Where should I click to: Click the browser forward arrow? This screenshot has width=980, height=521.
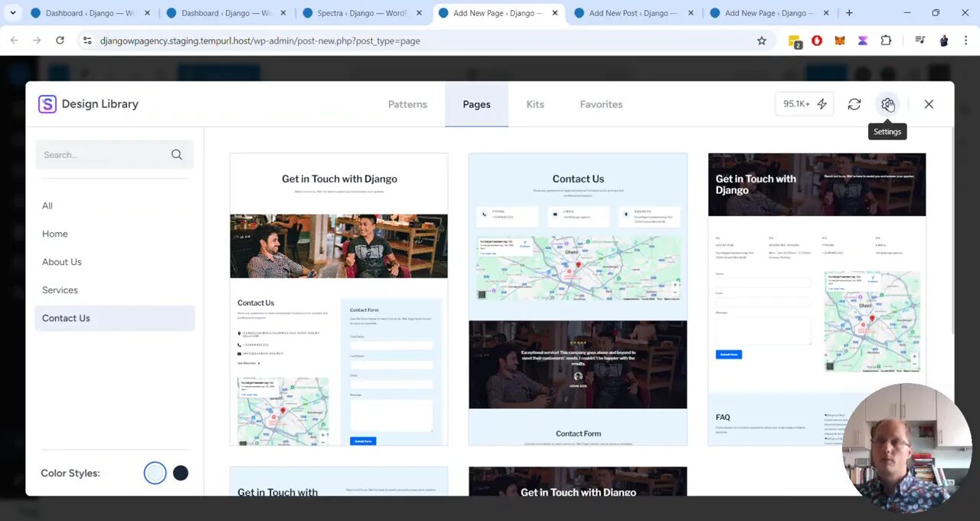click(x=37, y=41)
